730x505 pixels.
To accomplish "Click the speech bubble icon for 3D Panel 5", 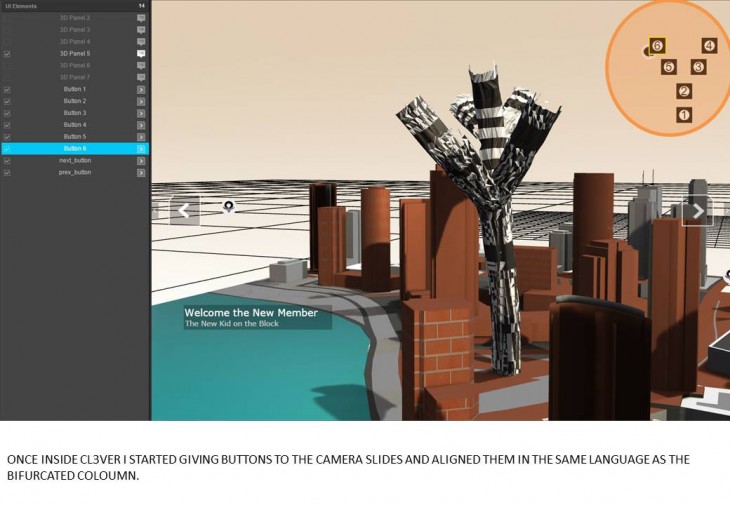I will (x=141, y=53).
